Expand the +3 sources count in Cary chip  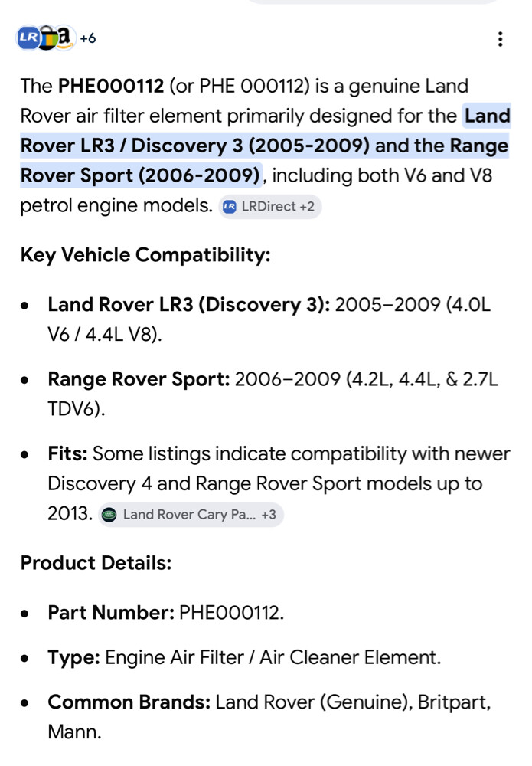(269, 515)
